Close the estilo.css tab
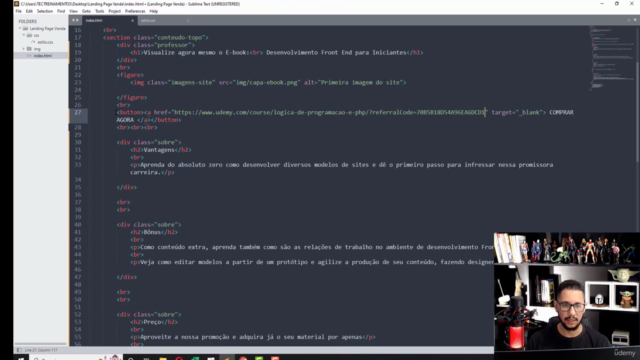 188,20
